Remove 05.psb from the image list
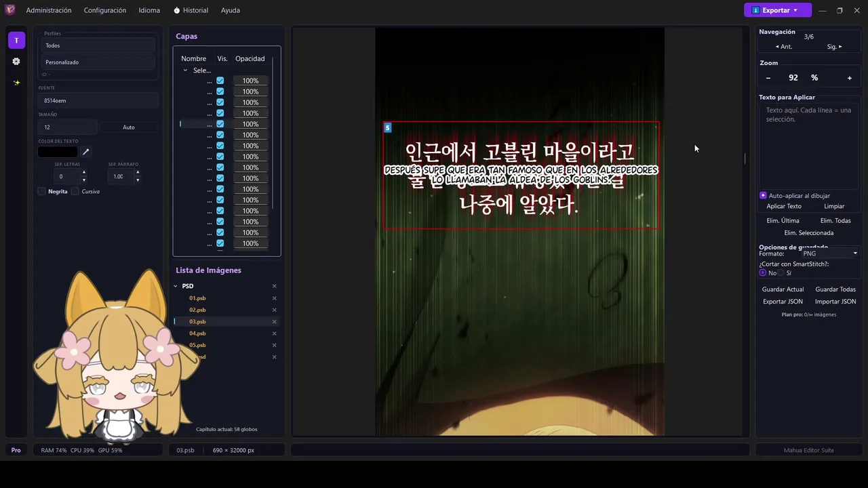The width and height of the screenshot is (868, 488). (275, 345)
